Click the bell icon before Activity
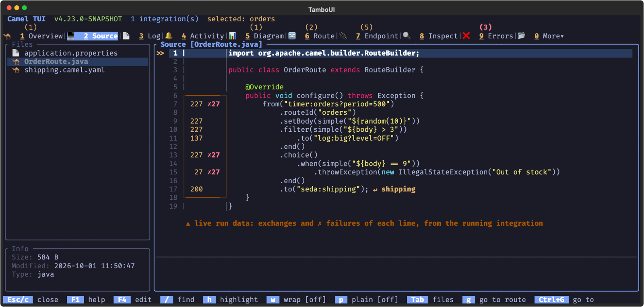The height and width of the screenshot is (307, 644). pos(169,36)
